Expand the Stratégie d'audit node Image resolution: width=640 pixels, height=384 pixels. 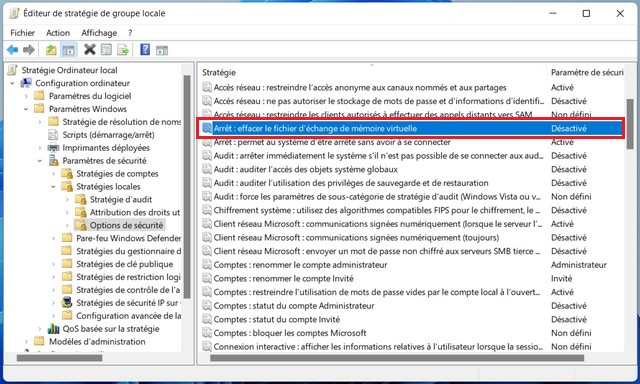point(67,200)
